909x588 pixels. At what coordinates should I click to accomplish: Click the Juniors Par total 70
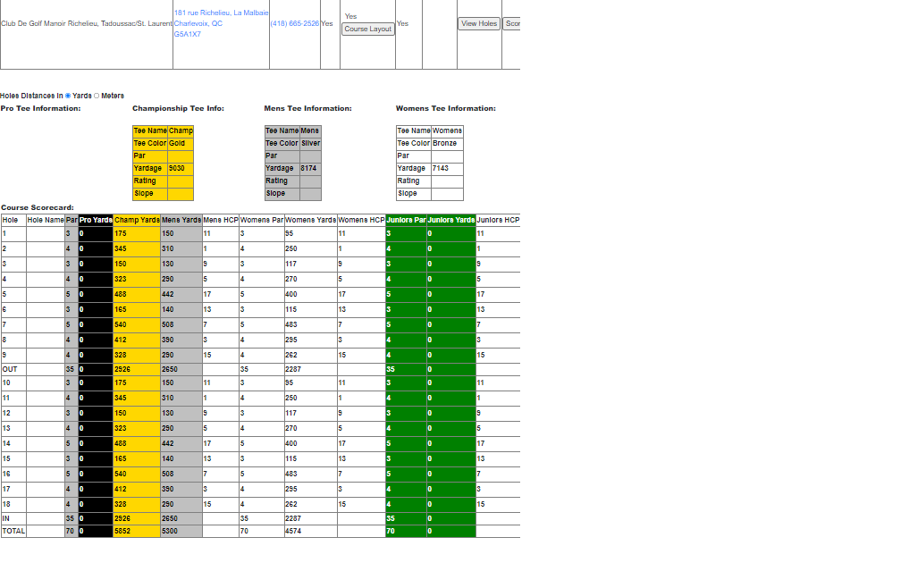coord(391,531)
